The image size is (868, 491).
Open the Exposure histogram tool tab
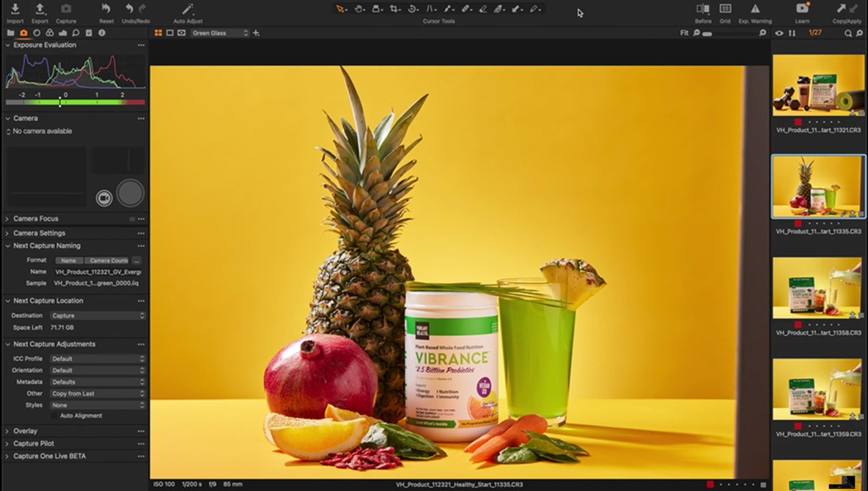(62, 33)
